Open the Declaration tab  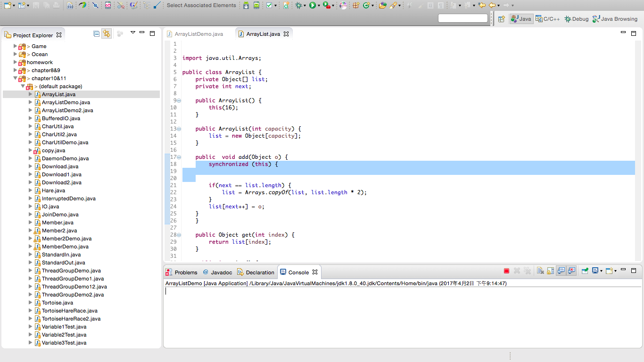256,272
